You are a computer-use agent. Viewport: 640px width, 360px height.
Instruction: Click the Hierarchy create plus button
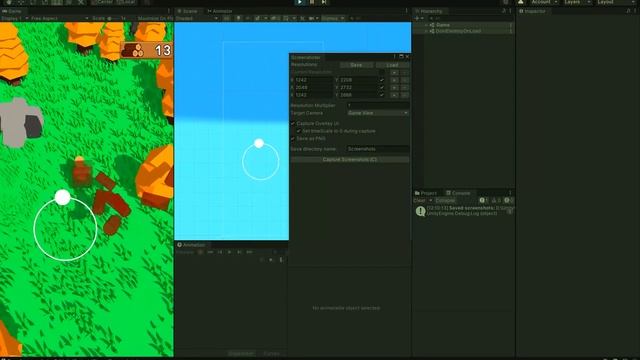[418, 18]
